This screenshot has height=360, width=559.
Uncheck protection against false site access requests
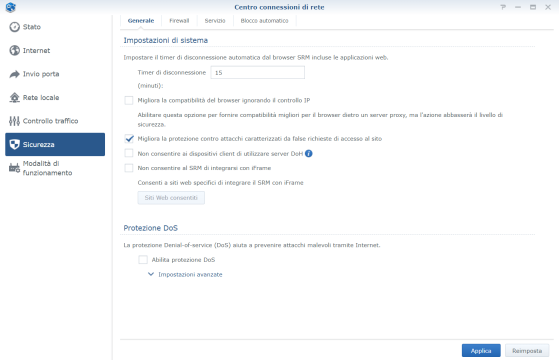(129, 139)
